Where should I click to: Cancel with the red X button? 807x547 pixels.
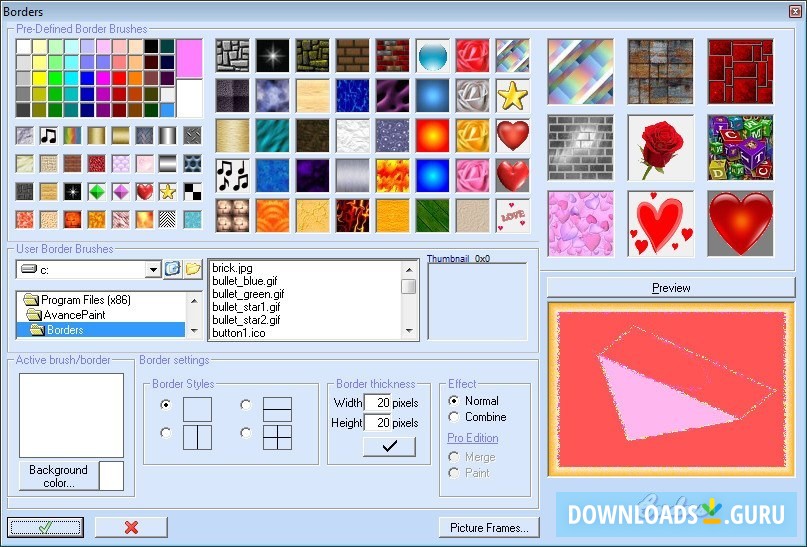point(131,527)
